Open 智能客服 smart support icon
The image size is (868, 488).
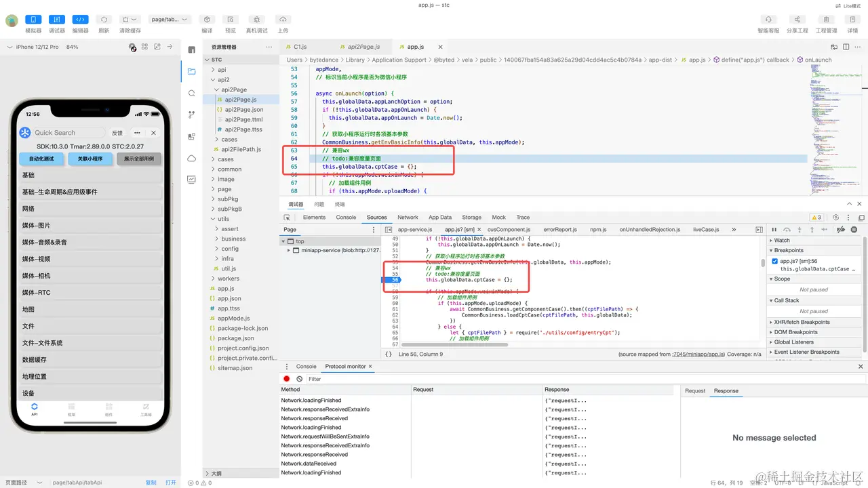point(768,20)
